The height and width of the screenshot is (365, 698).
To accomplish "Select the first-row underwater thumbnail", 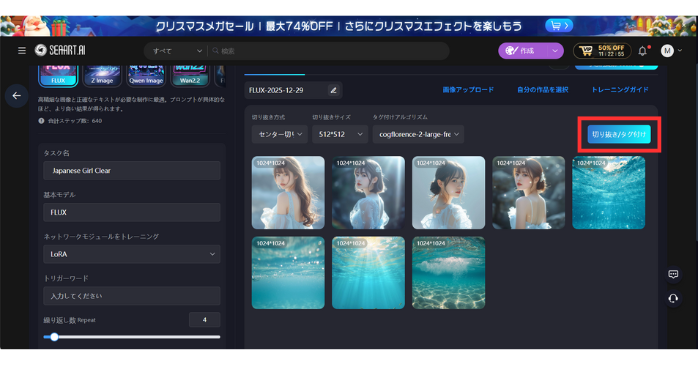I will pos(609,192).
